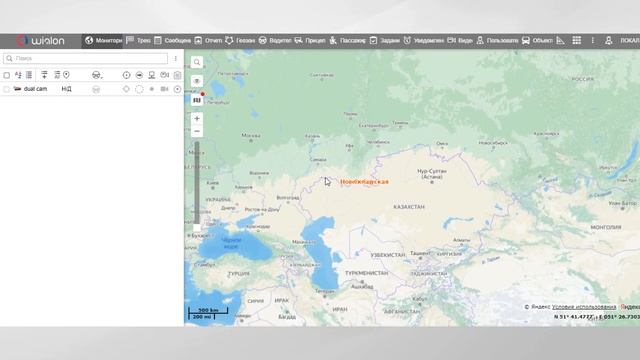Click the location pin header icon

66,75
